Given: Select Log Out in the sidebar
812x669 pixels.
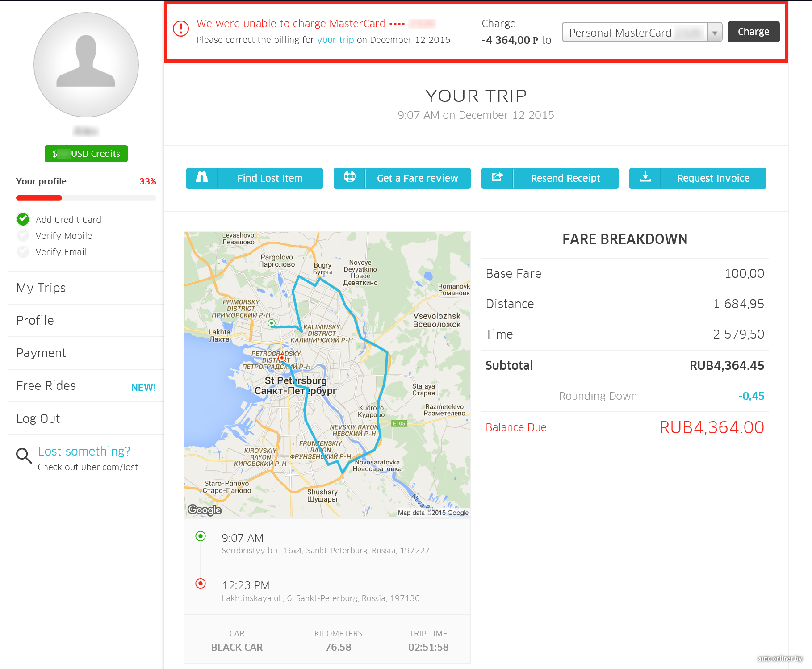Looking at the screenshot, I should pyautogui.click(x=86, y=418).
